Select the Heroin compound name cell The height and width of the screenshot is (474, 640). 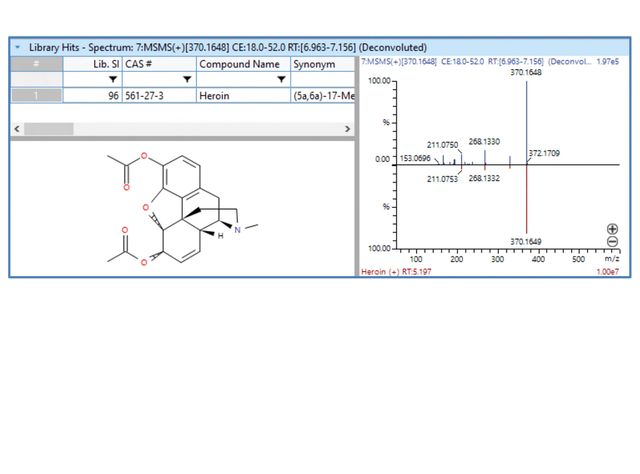click(243, 96)
